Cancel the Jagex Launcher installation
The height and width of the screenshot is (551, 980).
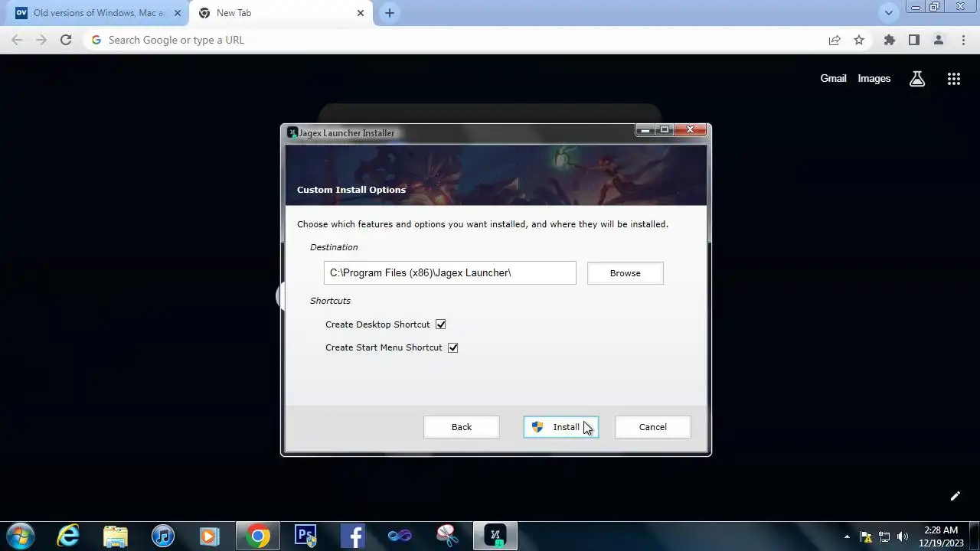coord(652,427)
